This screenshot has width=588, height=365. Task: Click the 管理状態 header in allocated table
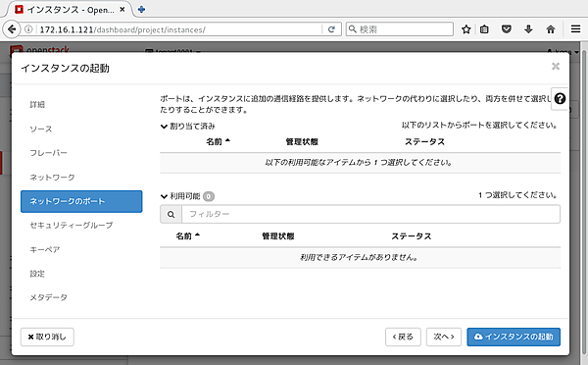(x=302, y=142)
